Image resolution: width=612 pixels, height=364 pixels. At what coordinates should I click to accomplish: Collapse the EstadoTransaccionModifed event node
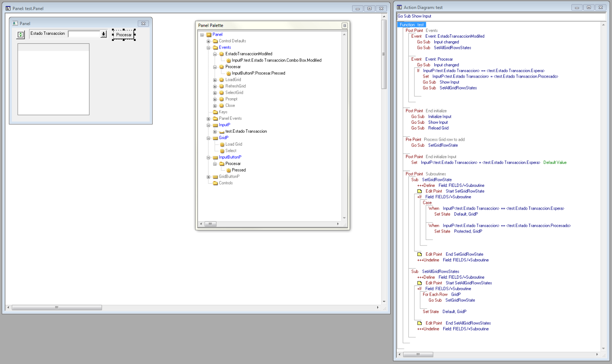coord(215,54)
